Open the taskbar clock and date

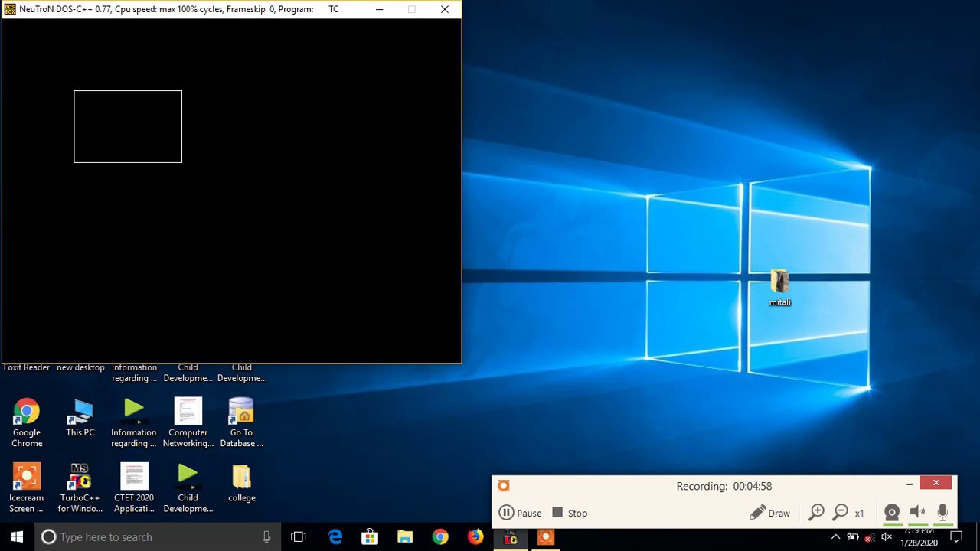[x=919, y=537]
